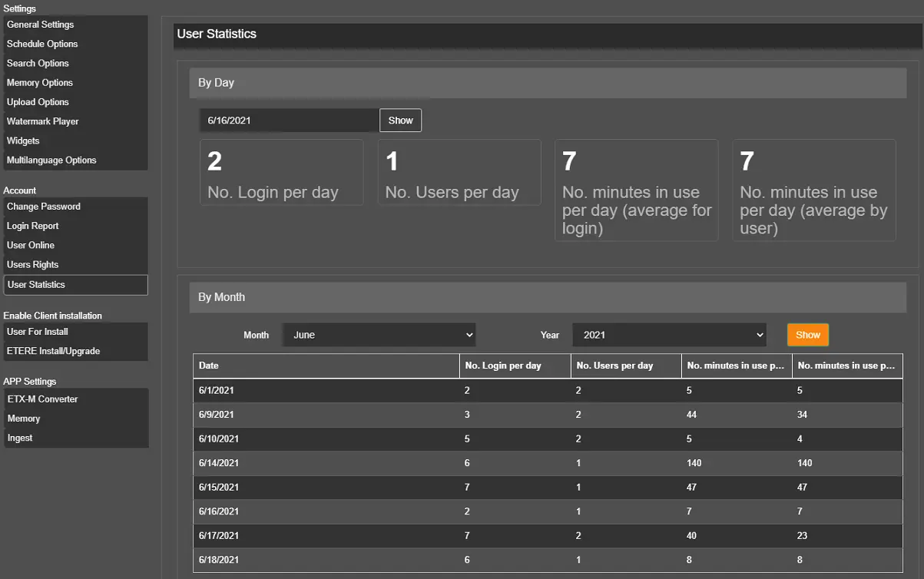View User Online list

pyautogui.click(x=31, y=245)
